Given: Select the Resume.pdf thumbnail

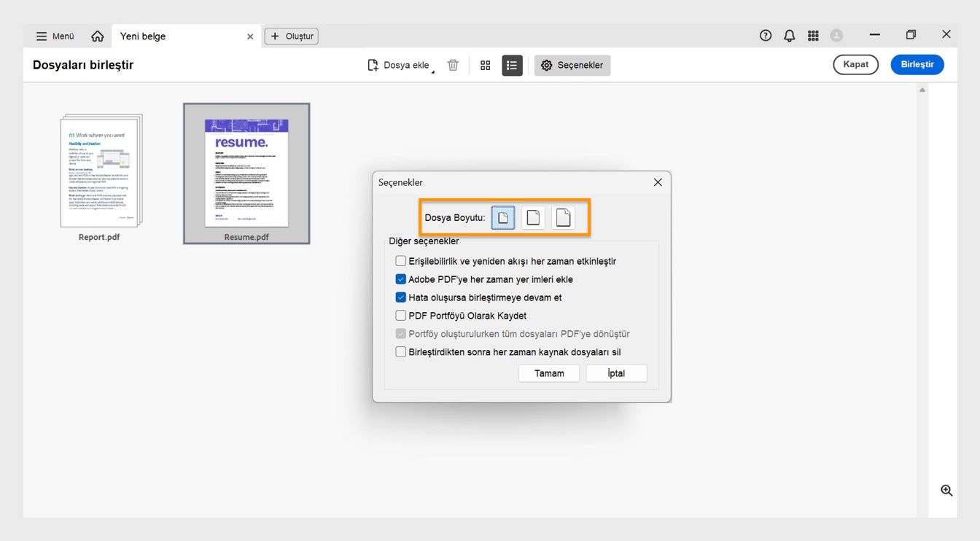Looking at the screenshot, I should [246, 173].
